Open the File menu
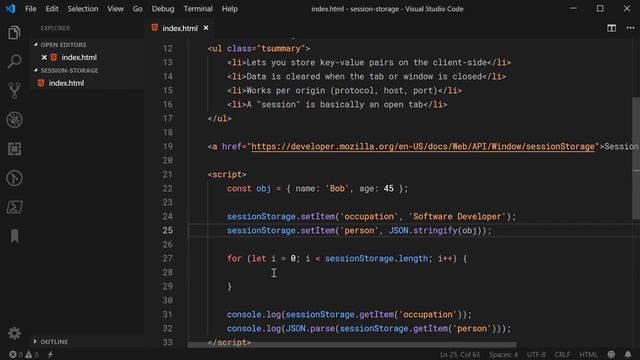The width and height of the screenshot is (640, 360). tap(31, 9)
